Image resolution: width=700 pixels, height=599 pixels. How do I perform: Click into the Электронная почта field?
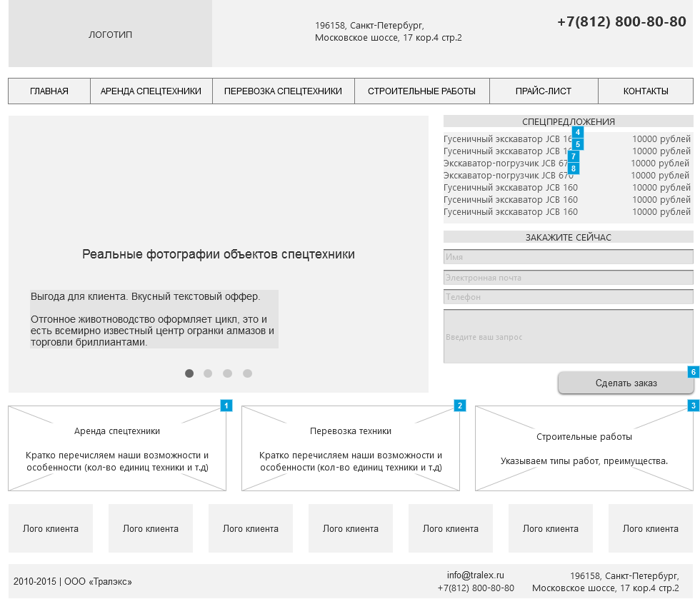pyautogui.click(x=568, y=278)
